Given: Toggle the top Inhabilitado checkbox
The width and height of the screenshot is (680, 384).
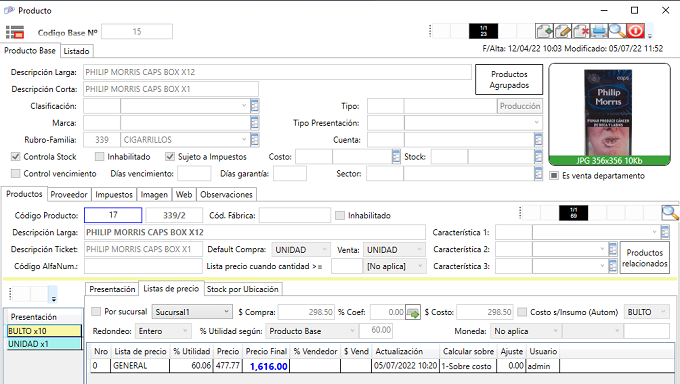Looking at the screenshot, I should [x=100, y=157].
